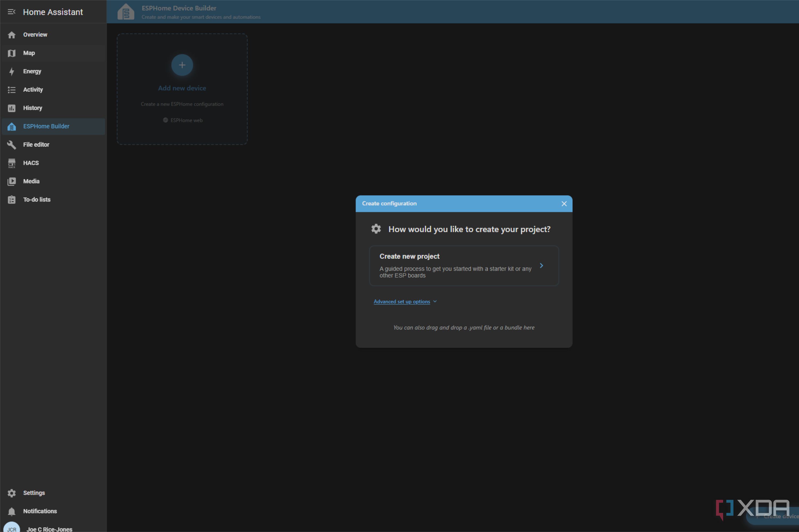Click the ESPHome Device Builder logo icon
This screenshot has height=532, width=799.
[126, 12]
